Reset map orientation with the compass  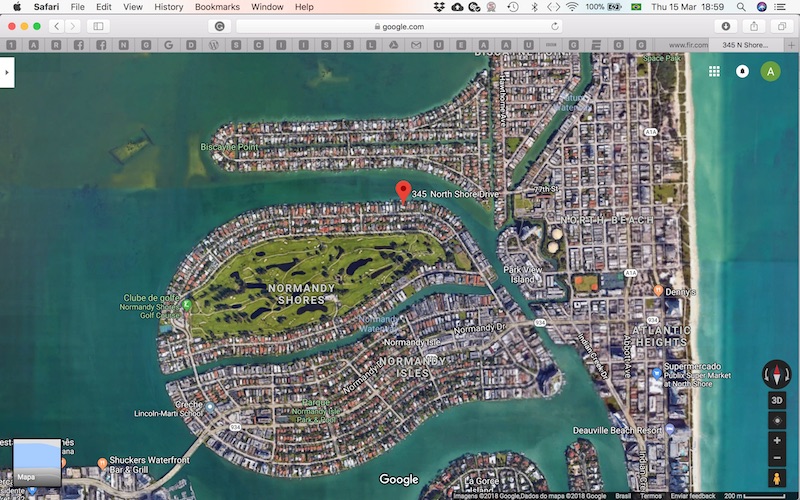[x=777, y=374]
